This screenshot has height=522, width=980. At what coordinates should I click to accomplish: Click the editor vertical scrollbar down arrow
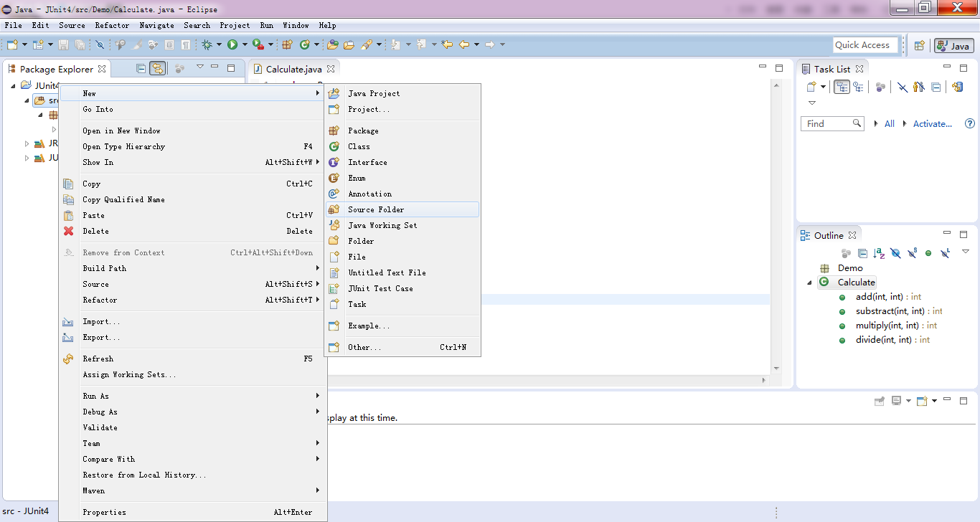coord(776,369)
